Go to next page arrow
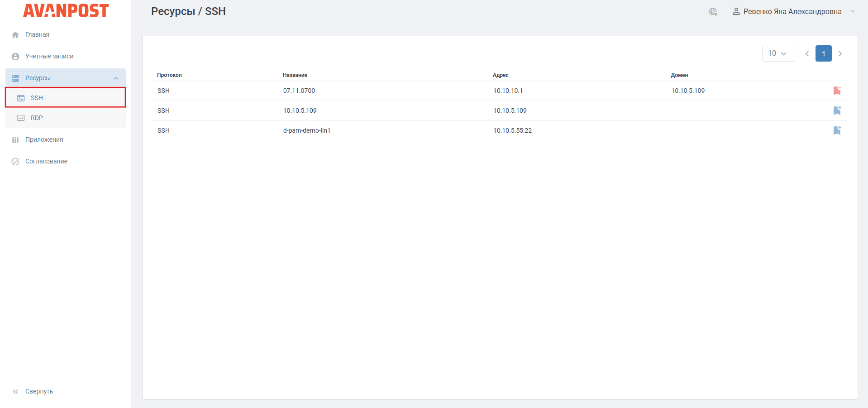The height and width of the screenshot is (408, 868). [840, 53]
